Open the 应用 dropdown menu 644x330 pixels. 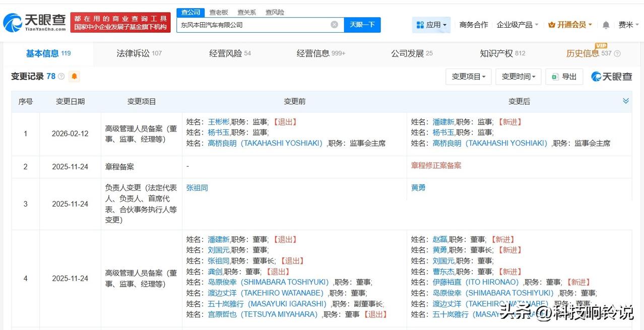[431, 25]
